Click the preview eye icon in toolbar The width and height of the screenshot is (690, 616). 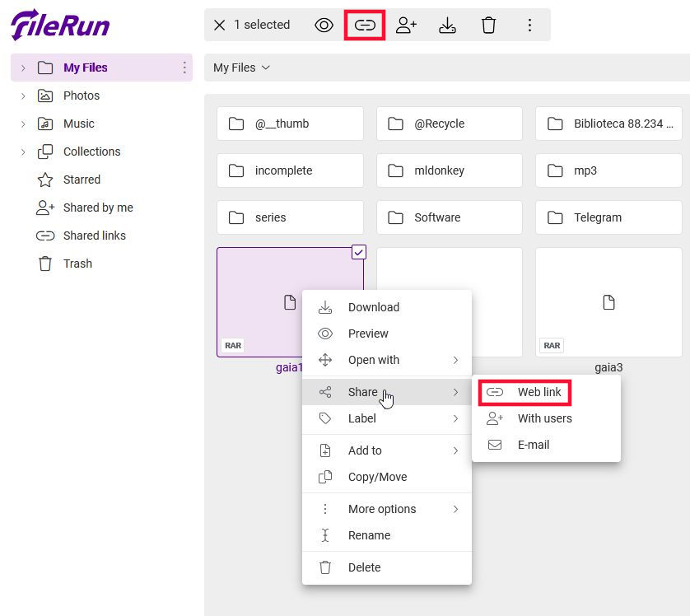(x=324, y=26)
